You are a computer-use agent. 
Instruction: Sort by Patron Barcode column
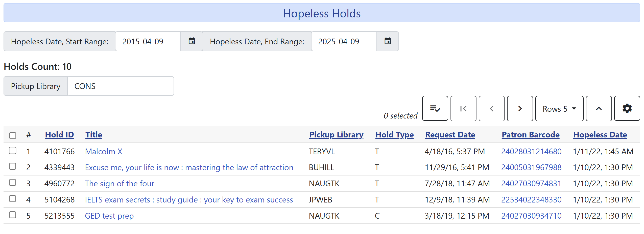(530, 134)
